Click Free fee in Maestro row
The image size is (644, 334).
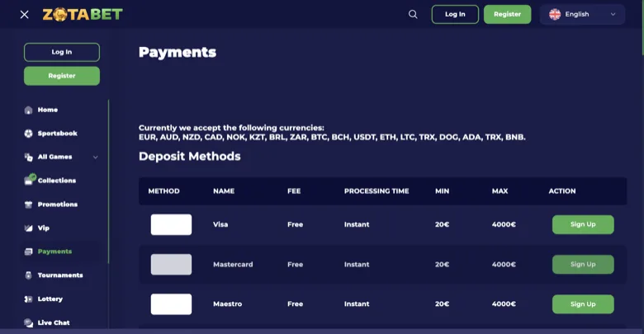coord(296,304)
